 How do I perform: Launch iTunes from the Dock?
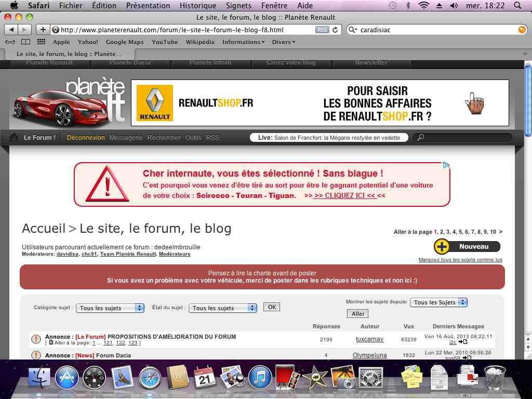point(260,378)
